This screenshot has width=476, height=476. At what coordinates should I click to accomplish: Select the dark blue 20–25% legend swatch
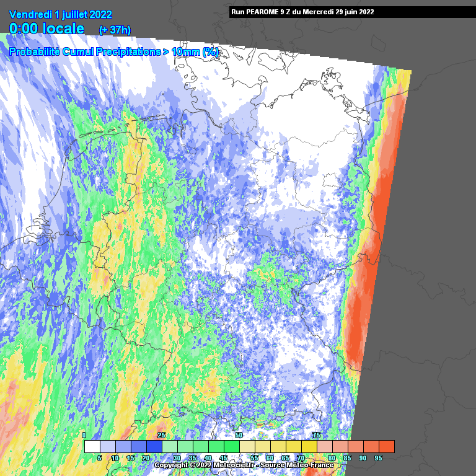click(x=154, y=446)
